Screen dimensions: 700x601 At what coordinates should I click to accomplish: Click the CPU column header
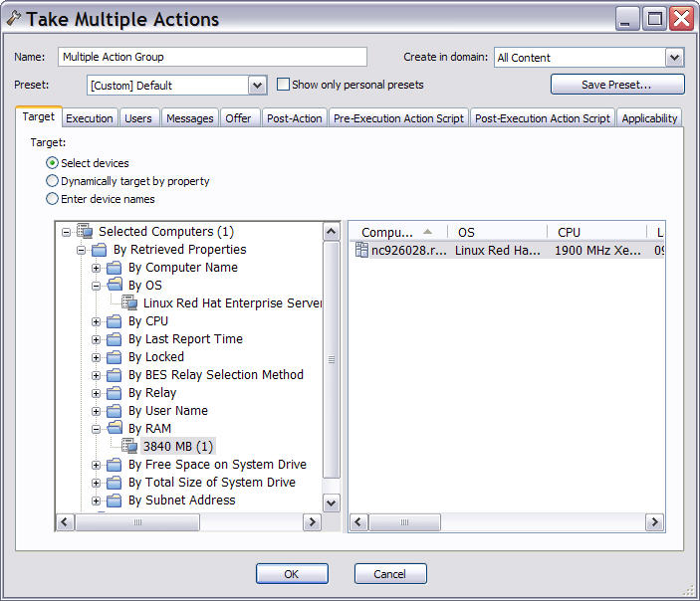pyautogui.click(x=596, y=232)
